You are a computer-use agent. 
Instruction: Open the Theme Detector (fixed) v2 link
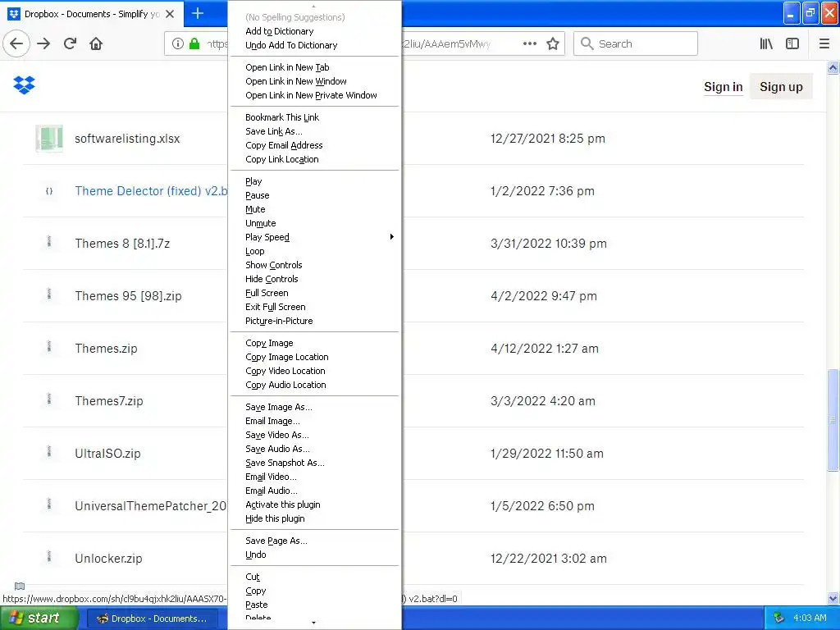[151, 190]
